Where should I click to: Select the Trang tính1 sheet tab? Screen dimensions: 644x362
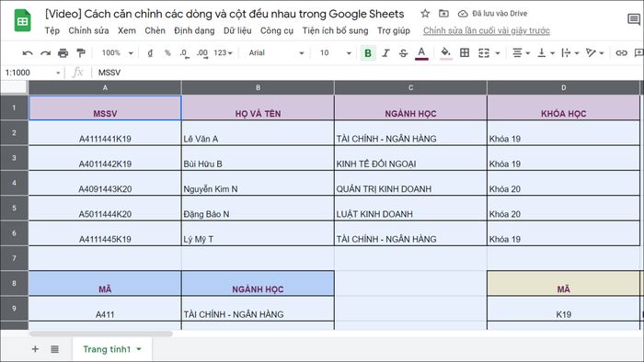click(x=111, y=349)
